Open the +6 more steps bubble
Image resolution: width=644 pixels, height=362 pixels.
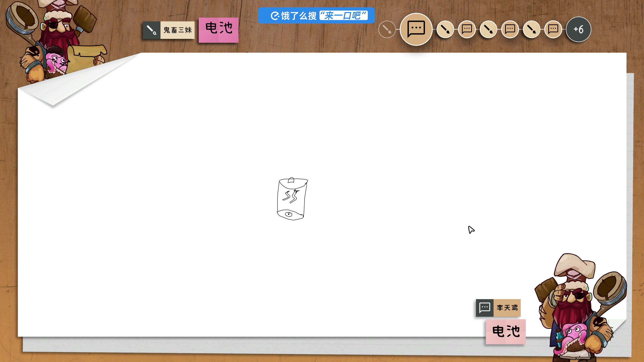578,29
